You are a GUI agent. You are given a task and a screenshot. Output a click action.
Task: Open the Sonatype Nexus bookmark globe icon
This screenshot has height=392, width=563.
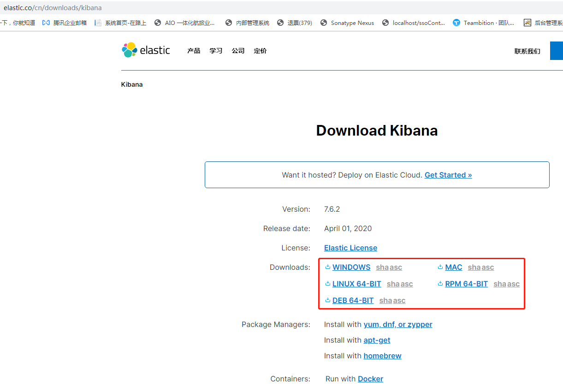tap(323, 23)
